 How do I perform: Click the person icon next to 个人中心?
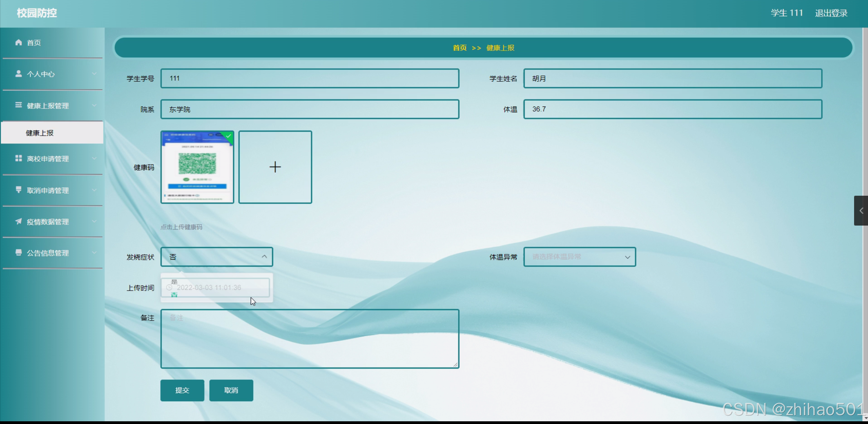(19, 74)
